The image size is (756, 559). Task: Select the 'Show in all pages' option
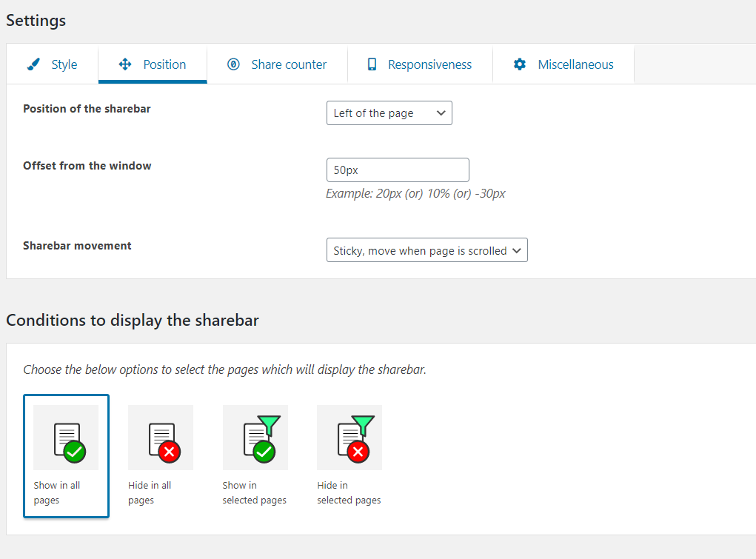[57, 492]
